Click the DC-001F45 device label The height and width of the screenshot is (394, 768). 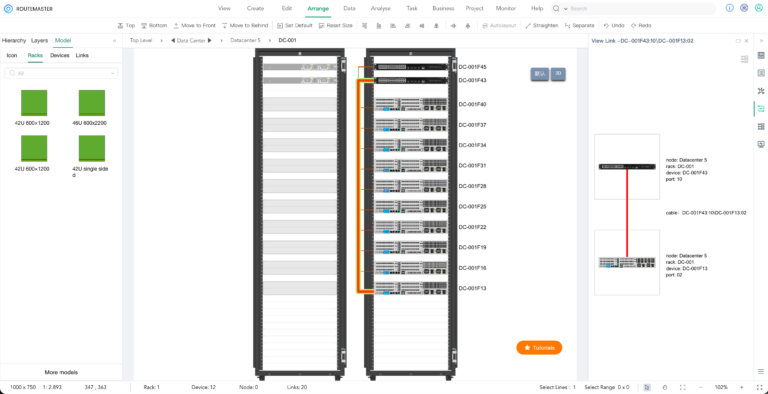click(x=472, y=67)
